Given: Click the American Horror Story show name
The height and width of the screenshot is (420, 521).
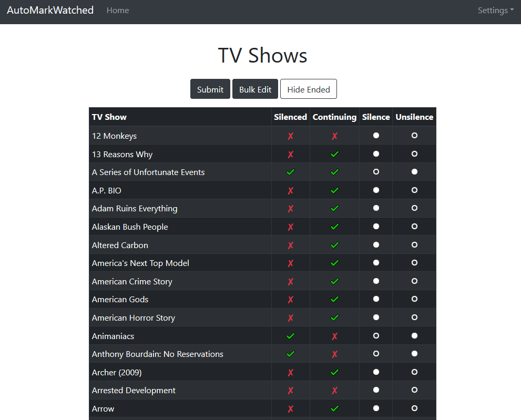Looking at the screenshot, I should click(134, 318).
